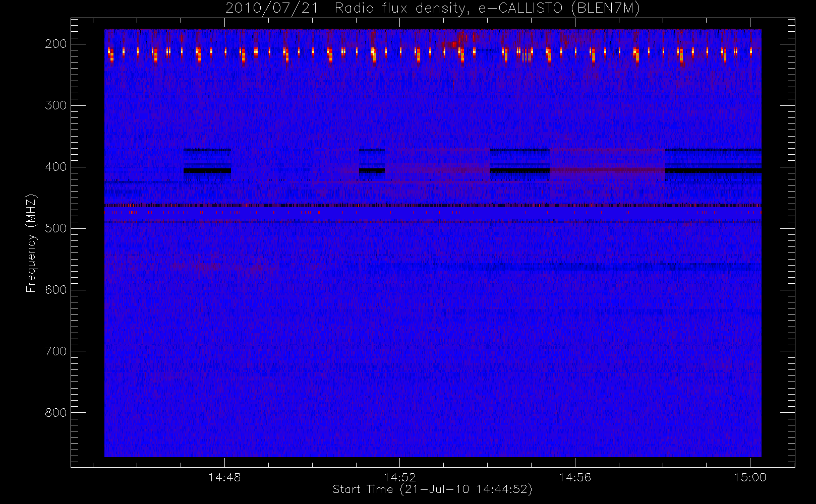Click the 15:00 time tick label
The image size is (816, 504).
750,477
